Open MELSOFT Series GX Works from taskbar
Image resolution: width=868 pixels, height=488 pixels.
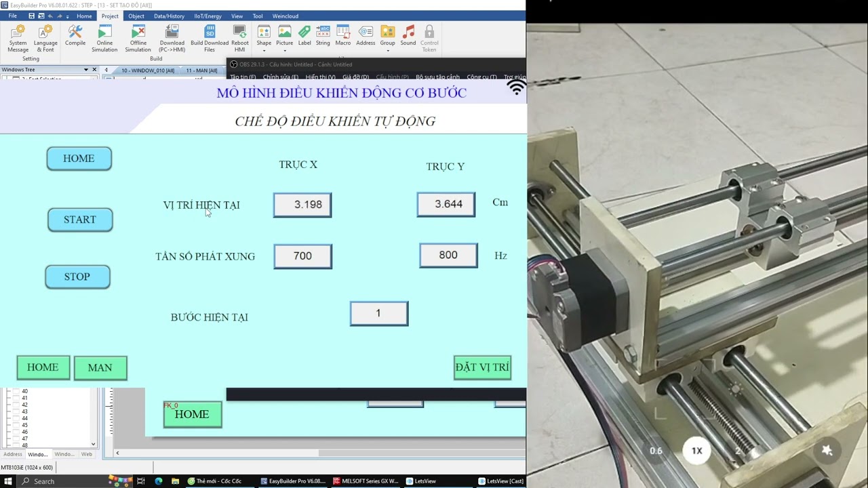[x=366, y=481]
